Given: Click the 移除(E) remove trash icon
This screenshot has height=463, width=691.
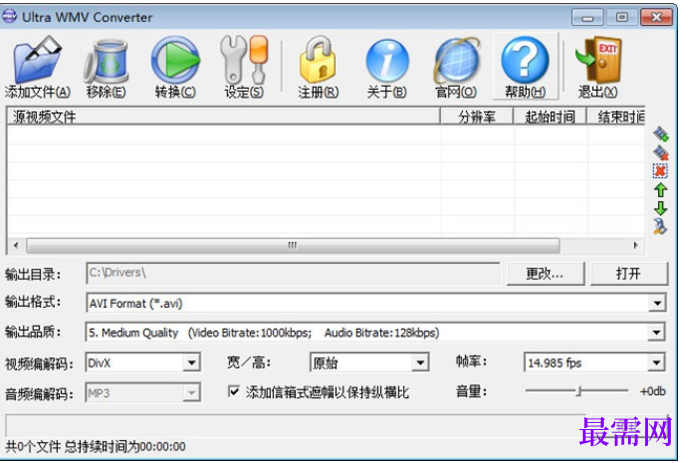Looking at the screenshot, I should click(106, 61).
